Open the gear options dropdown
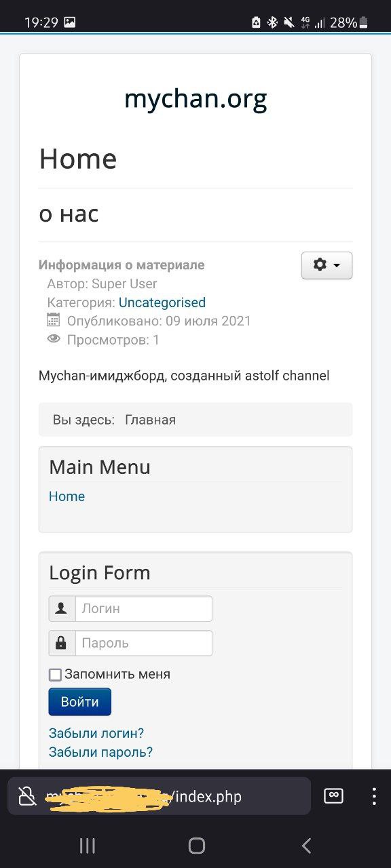Image resolution: width=391 pixels, height=868 pixels. (327, 265)
